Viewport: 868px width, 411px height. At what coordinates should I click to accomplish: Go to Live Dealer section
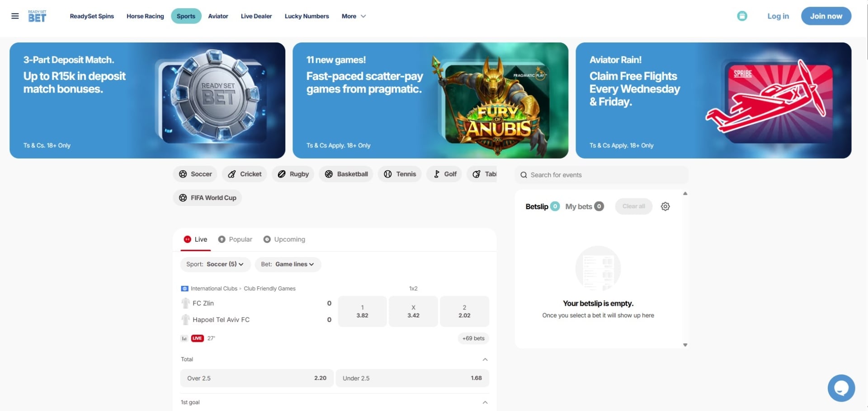click(x=256, y=16)
